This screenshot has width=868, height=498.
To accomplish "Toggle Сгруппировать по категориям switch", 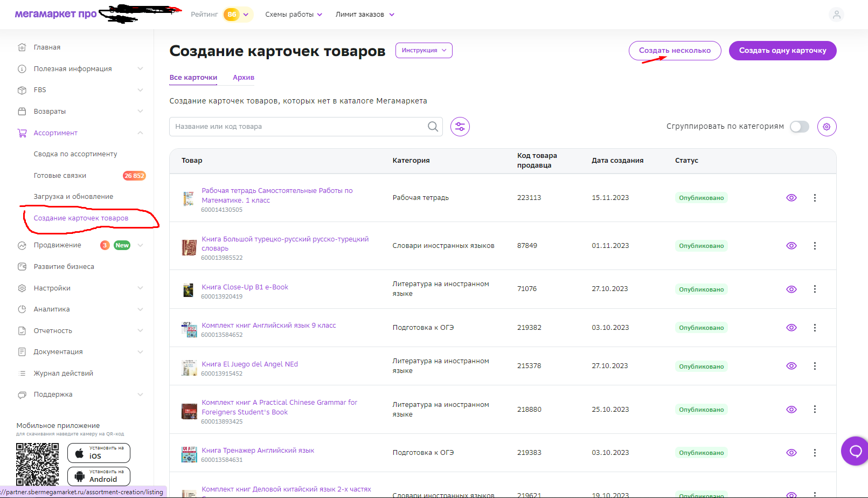I will point(799,127).
